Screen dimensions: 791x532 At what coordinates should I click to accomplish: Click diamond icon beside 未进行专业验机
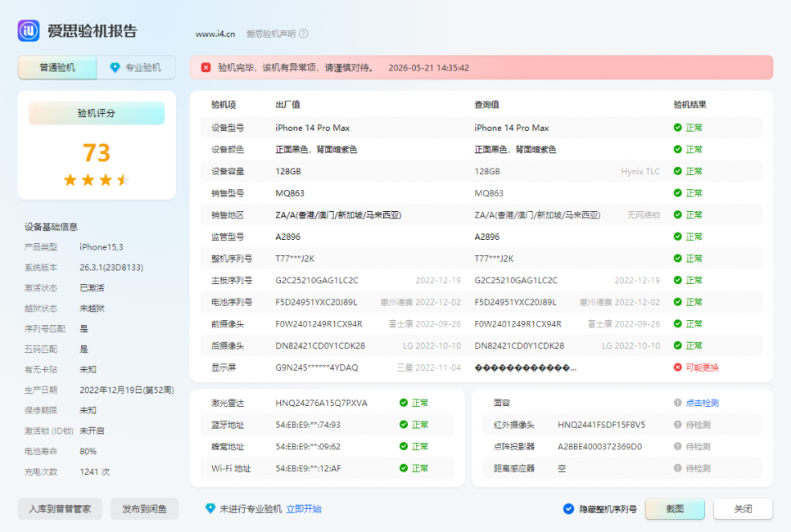[x=210, y=509]
